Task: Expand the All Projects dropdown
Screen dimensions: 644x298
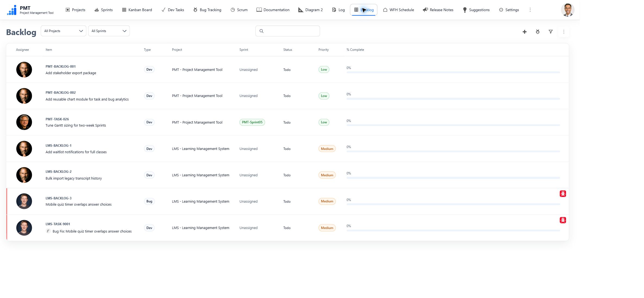Action: (x=63, y=31)
